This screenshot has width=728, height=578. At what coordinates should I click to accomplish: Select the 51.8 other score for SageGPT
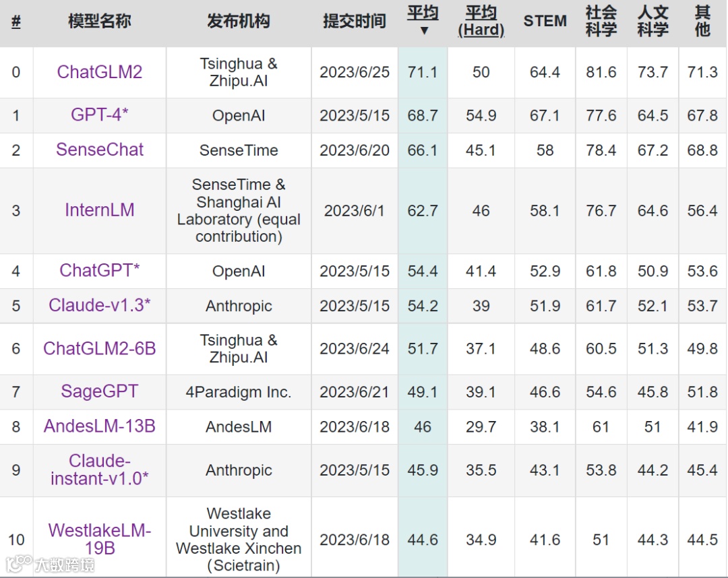click(702, 392)
